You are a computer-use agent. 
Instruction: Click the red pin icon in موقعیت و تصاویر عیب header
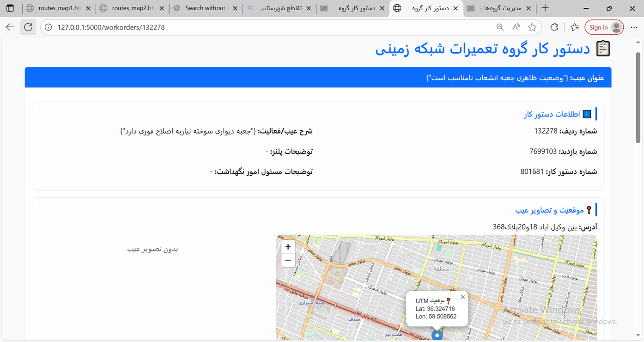[589, 209]
